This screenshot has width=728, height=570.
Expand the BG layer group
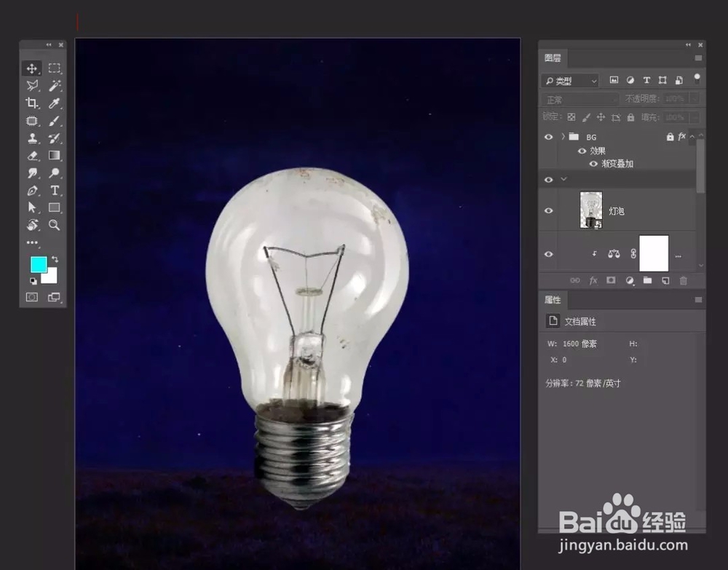coord(563,136)
